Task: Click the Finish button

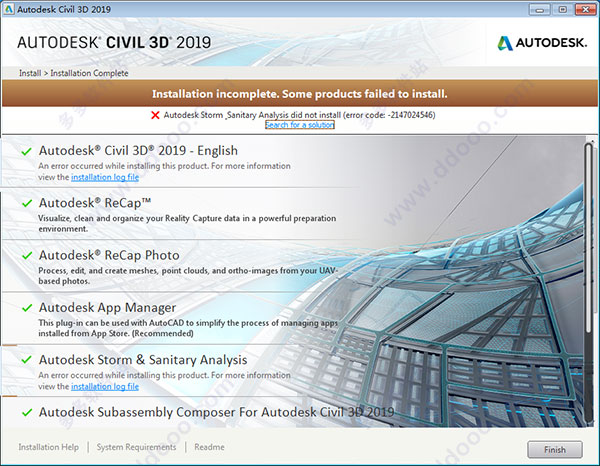Action: pyautogui.click(x=555, y=450)
